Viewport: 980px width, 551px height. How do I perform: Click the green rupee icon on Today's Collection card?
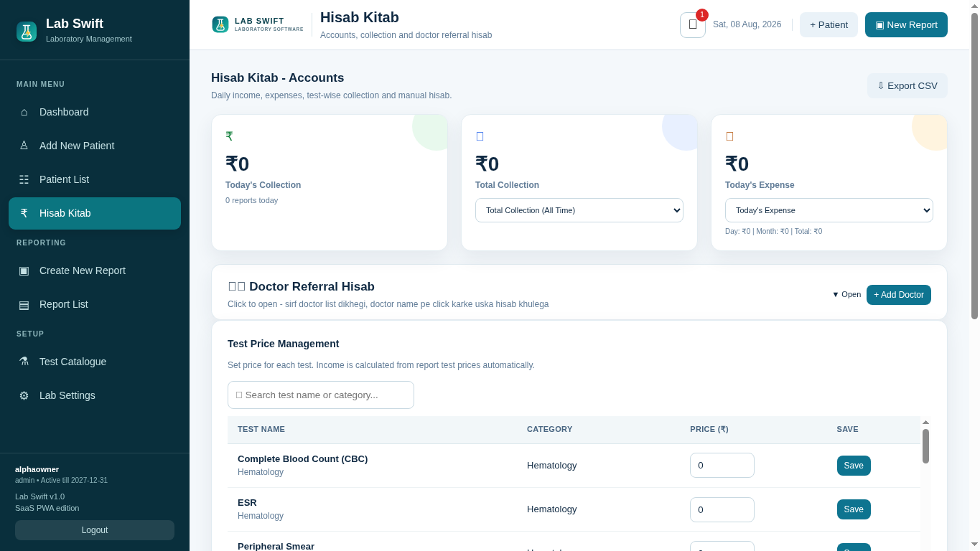(x=229, y=136)
